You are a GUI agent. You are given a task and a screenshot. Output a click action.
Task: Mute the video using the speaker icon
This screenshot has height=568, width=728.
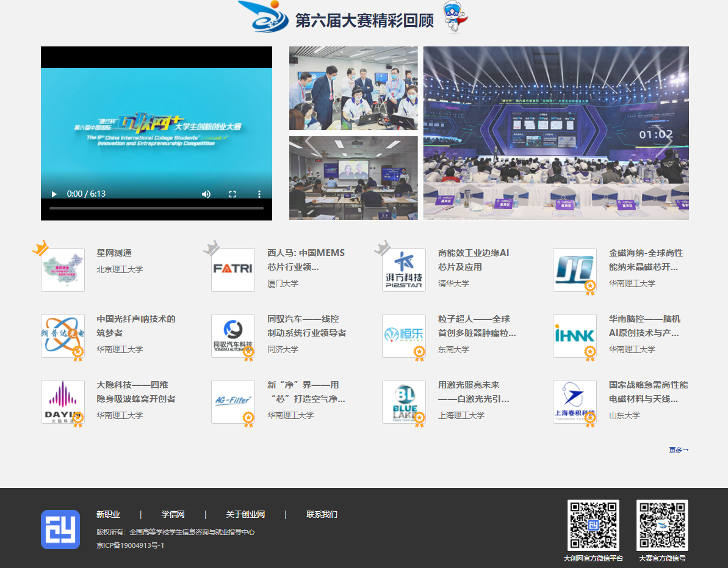206,194
